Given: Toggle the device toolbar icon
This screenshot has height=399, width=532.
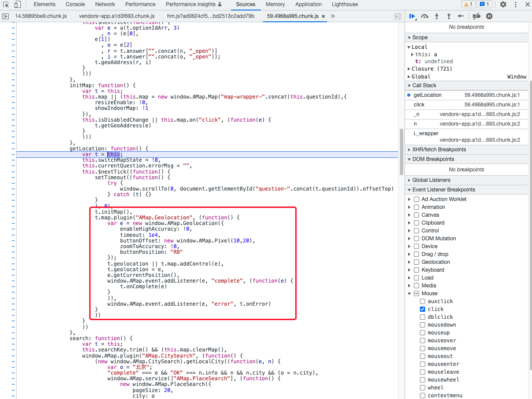Looking at the screenshot, I should pos(17,4).
